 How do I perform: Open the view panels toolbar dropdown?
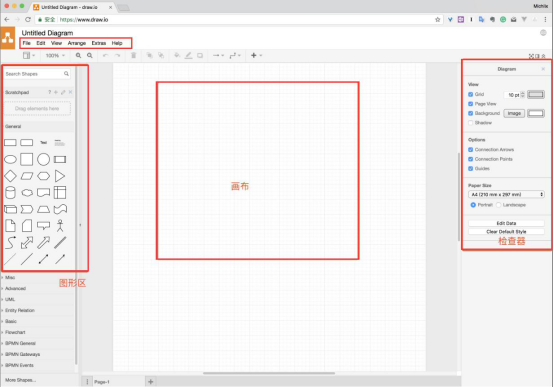coord(29,55)
